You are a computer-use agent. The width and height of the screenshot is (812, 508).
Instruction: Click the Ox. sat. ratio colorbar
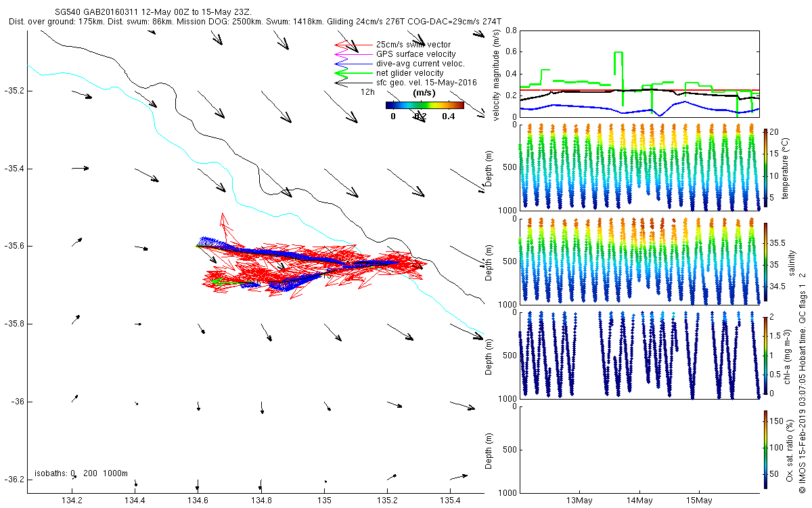(765, 449)
